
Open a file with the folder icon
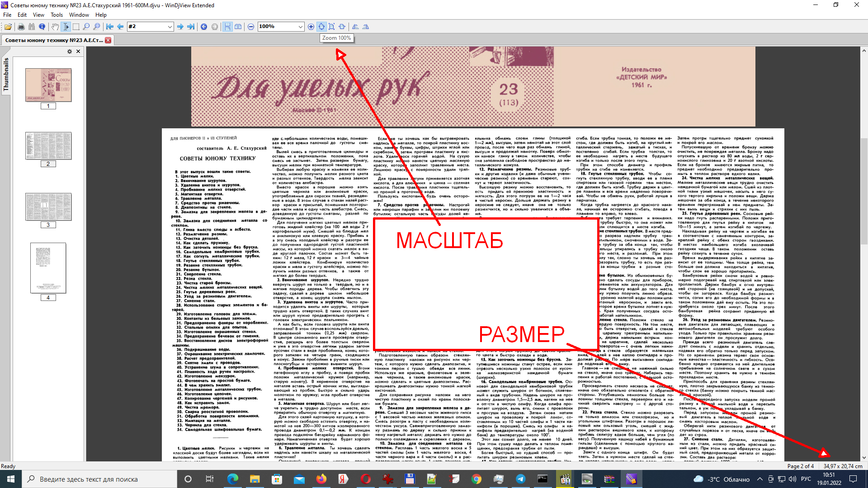click(x=8, y=27)
